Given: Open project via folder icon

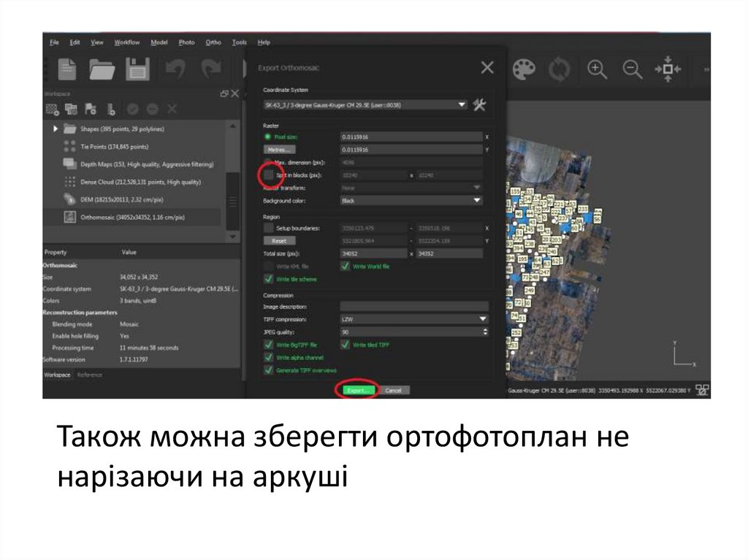Looking at the screenshot, I should [x=102, y=69].
